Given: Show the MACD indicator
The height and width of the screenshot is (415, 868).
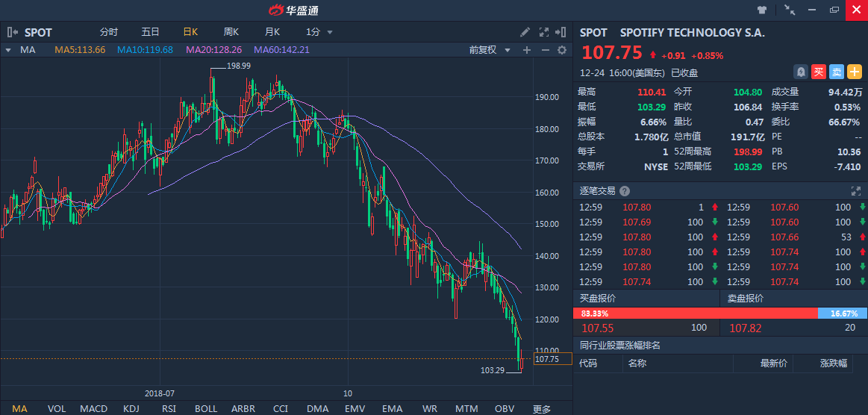Looking at the screenshot, I should pyautogui.click(x=93, y=409).
